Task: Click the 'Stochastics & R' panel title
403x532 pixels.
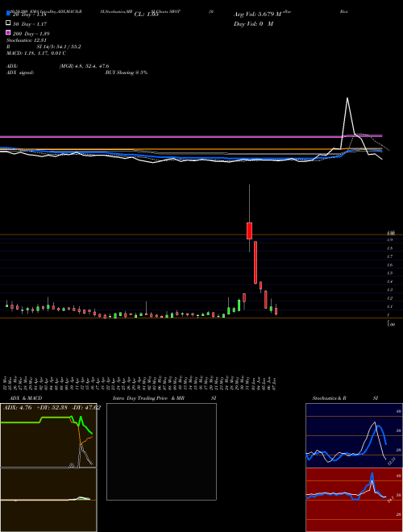Action: coord(330,398)
